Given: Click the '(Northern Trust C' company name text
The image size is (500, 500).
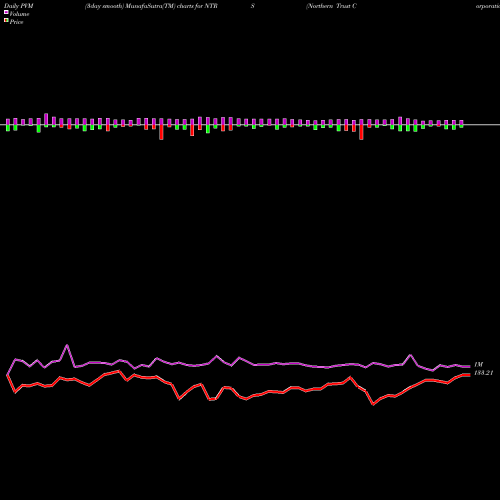Looking at the screenshot, I should pos(331,6).
